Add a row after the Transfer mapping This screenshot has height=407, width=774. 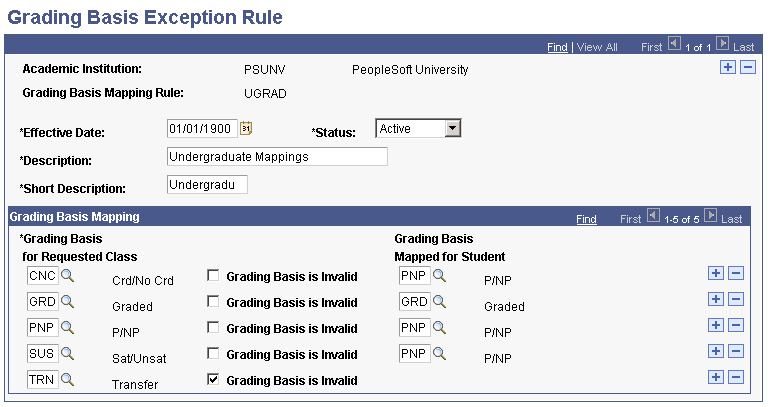[x=714, y=377]
